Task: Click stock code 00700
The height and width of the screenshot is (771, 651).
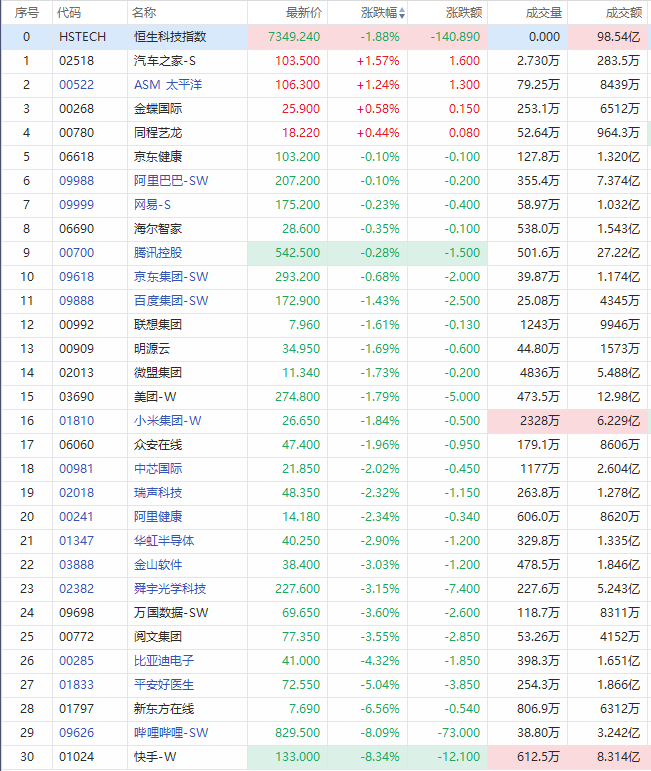Action: coord(76,253)
